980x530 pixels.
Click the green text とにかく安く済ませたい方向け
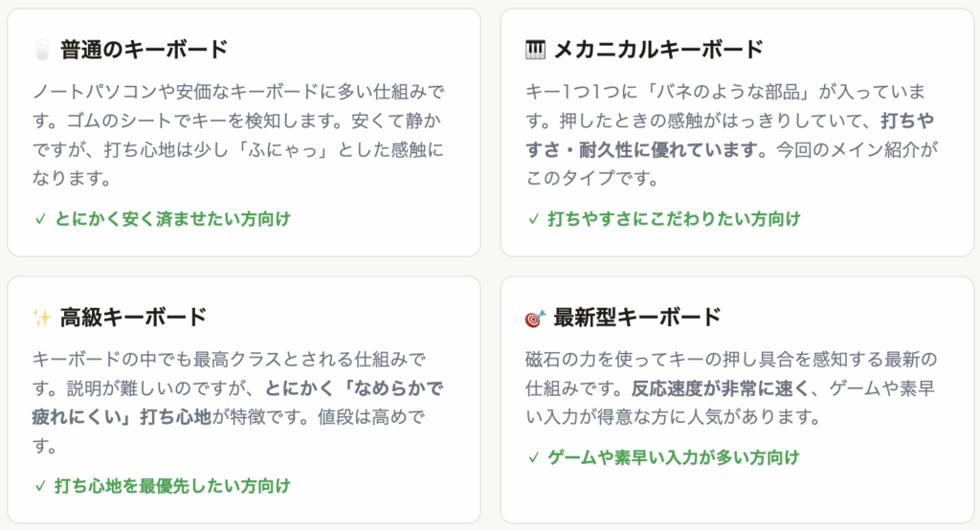point(172,219)
